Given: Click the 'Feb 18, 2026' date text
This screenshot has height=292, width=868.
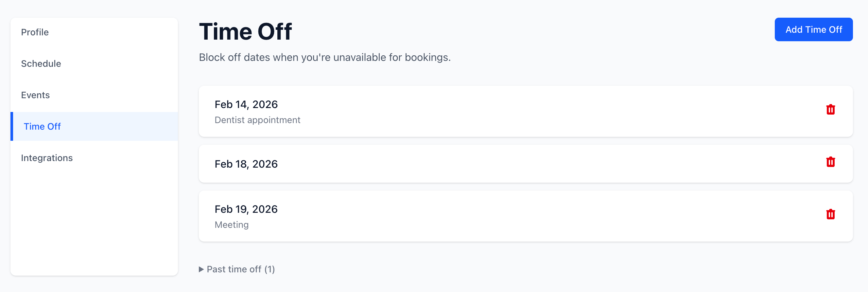Looking at the screenshot, I should [x=246, y=164].
